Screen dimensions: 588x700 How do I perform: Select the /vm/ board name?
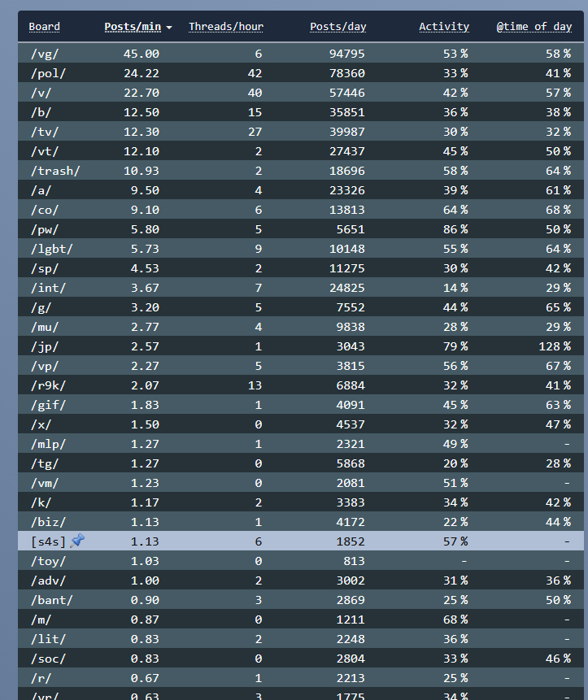pos(45,484)
